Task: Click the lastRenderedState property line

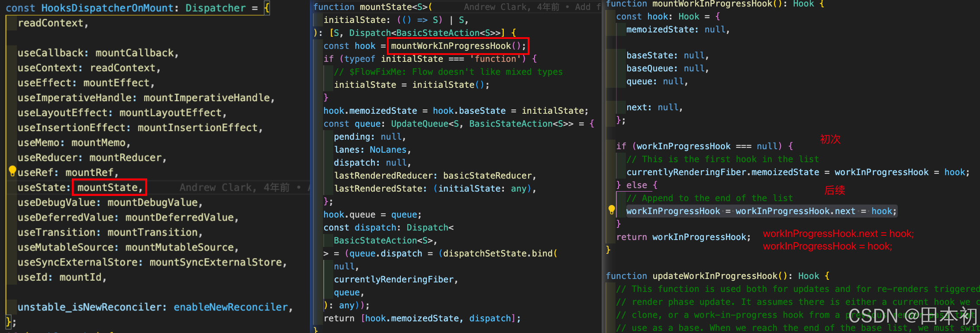Action: click(435, 189)
